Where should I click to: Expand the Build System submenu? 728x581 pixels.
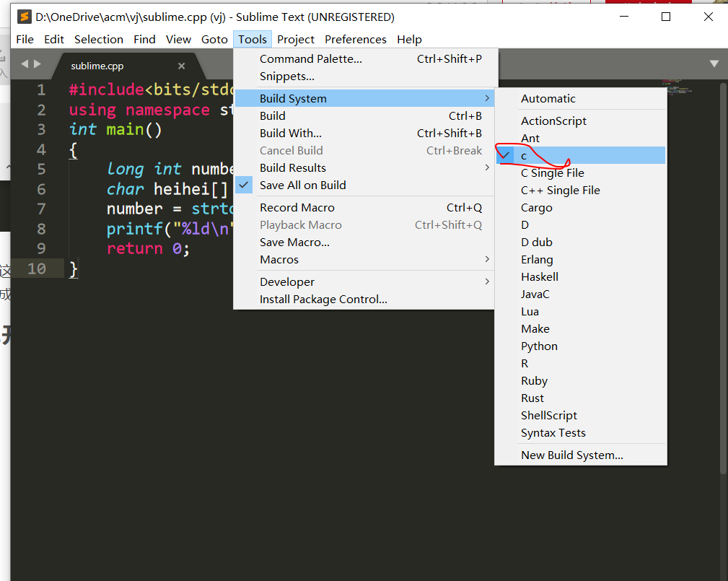[364, 98]
